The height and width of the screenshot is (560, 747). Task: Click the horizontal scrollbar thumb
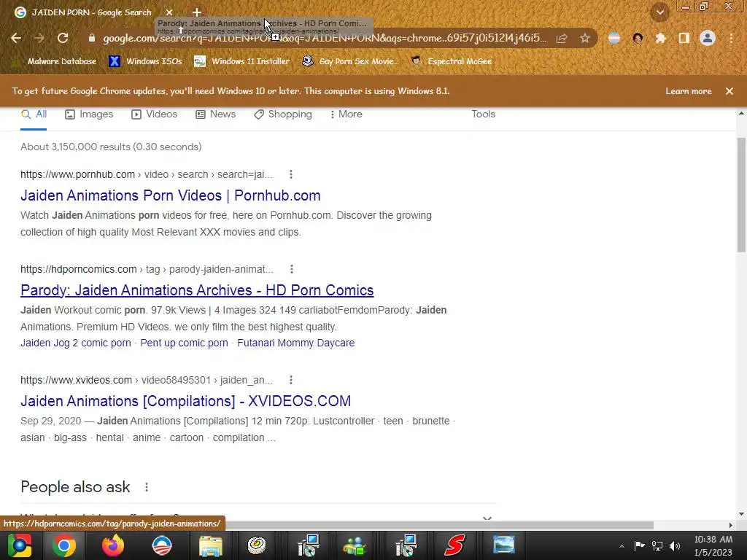438,525
